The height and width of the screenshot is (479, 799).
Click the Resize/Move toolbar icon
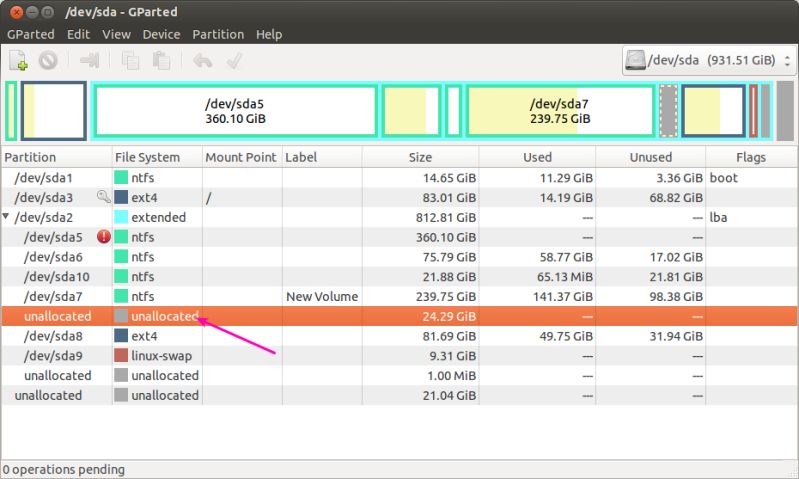click(x=90, y=60)
